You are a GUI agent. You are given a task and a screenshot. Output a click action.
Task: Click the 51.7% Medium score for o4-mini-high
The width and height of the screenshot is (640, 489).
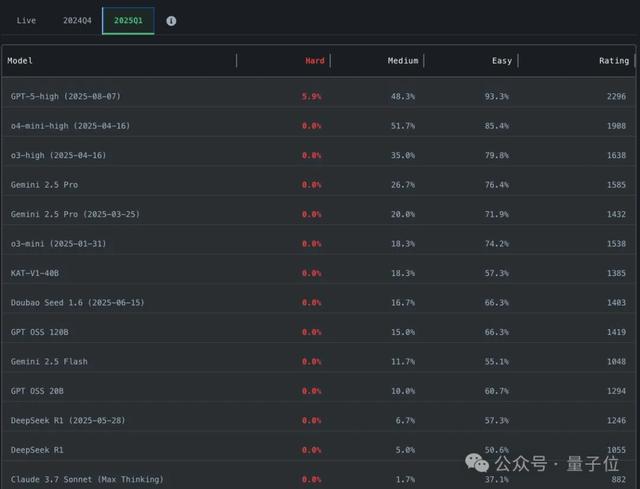tap(403, 126)
